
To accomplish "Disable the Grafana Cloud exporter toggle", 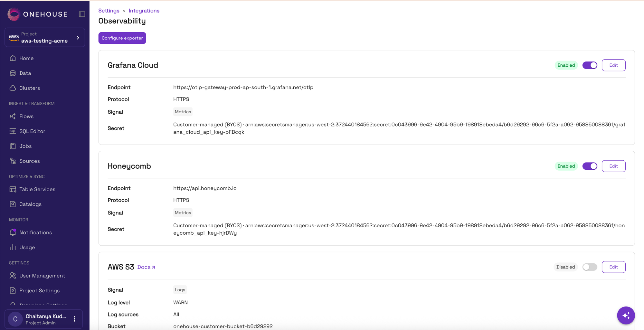I will coord(590,65).
